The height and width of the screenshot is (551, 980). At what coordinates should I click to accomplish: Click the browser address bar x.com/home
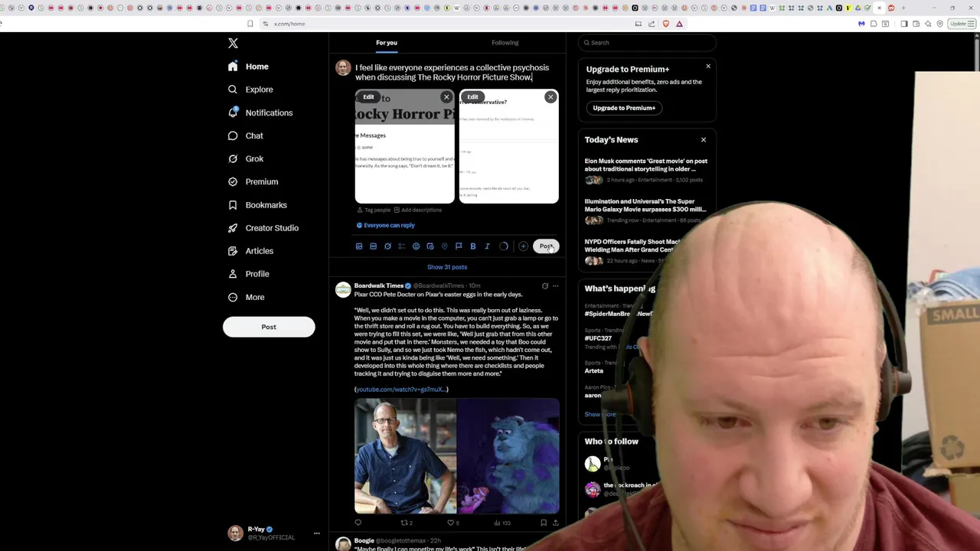[289, 24]
